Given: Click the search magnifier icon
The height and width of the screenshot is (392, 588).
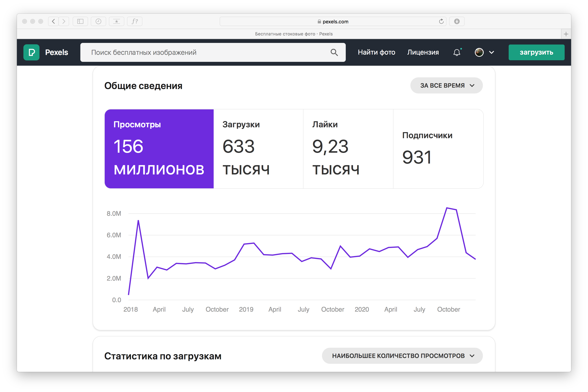Looking at the screenshot, I should coord(334,52).
